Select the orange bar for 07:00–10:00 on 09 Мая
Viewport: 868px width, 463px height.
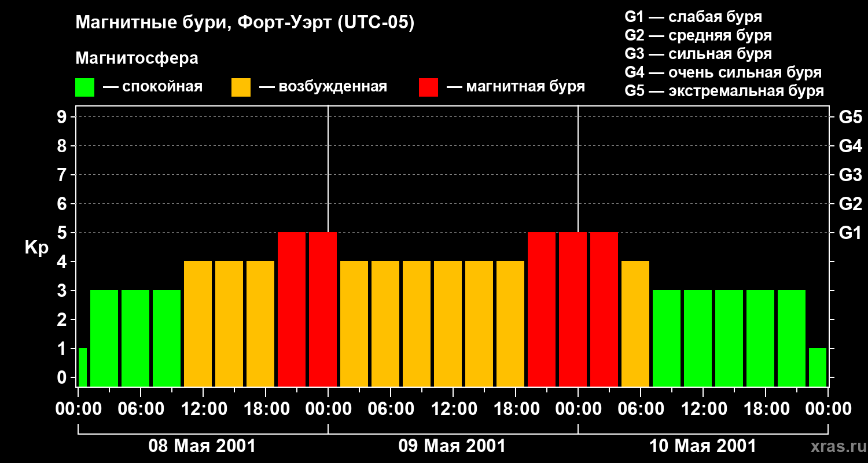click(x=417, y=324)
